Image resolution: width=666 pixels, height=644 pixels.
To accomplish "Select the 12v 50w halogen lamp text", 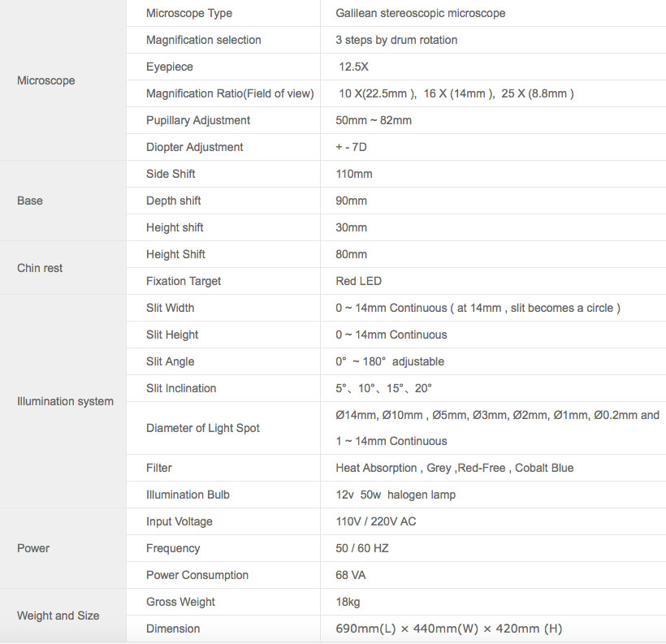I will tap(396, 495).
